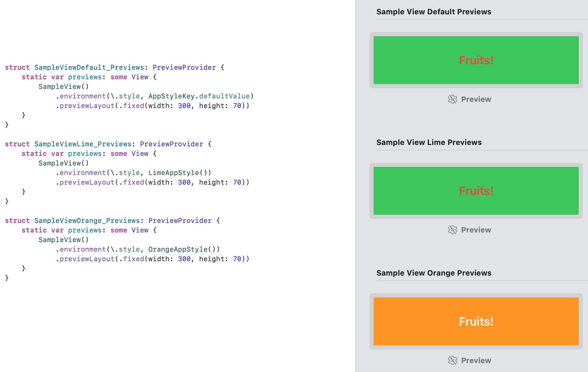Click the SampleViewDefault_Previews struct name in code

[x=89, y=67]
